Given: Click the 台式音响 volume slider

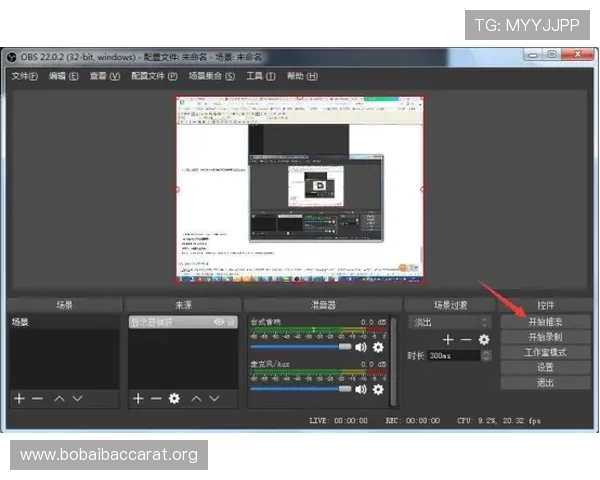Looking at the screenshot, I should (x=300, y=347).
